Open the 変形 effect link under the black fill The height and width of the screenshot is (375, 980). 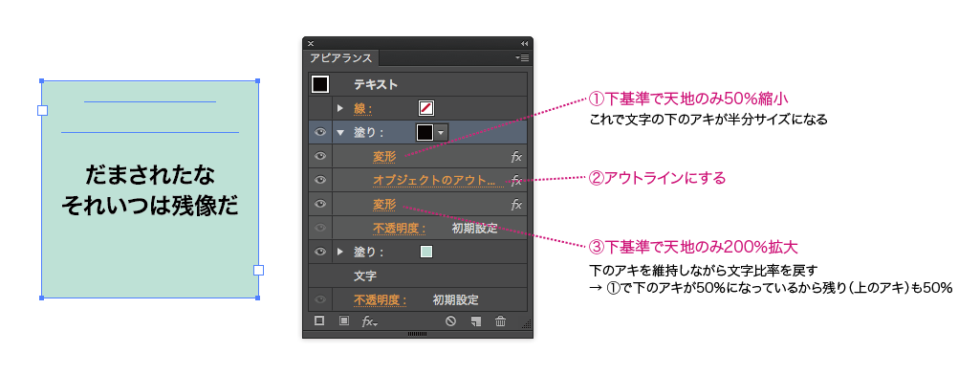point(384,156)
